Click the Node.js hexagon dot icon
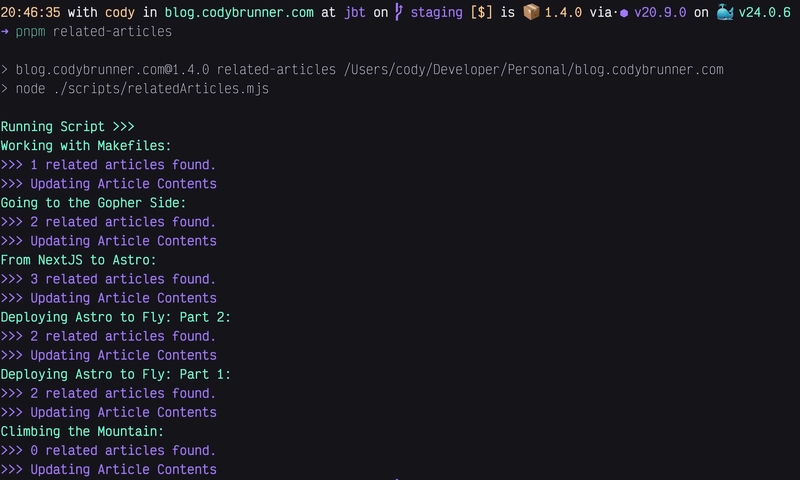The width and height of the screenshot is (800, 480). click(623, 13)
